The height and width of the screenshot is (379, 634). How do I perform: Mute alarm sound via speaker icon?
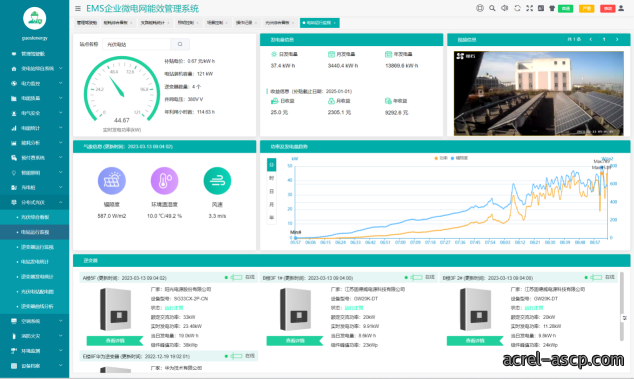point(504,8)
